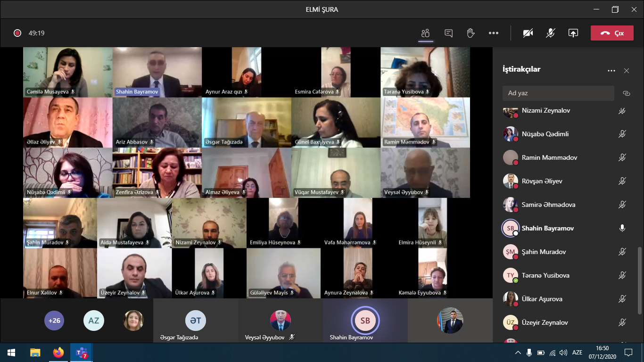Expand the +26 hidden participants overflow
644x362 pixels.
[54, 321]
